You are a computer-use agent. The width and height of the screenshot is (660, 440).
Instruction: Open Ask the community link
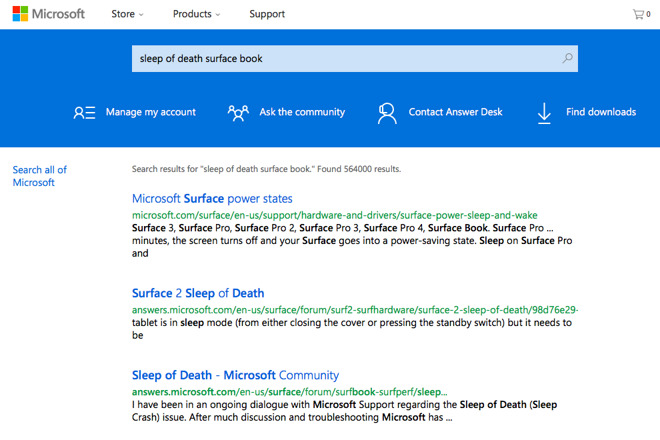302,112
